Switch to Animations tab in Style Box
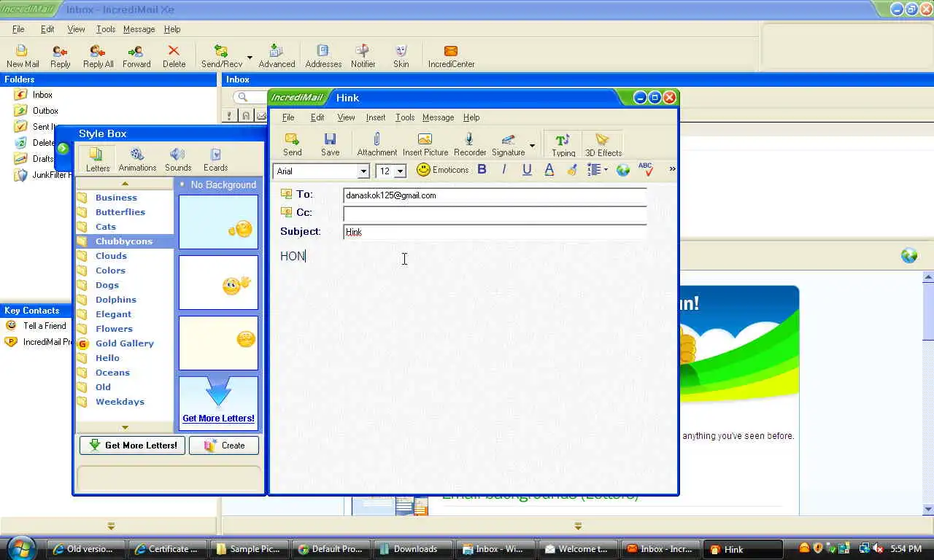The width and height of the screenshot is (934, 560). (x=137, y=160)
